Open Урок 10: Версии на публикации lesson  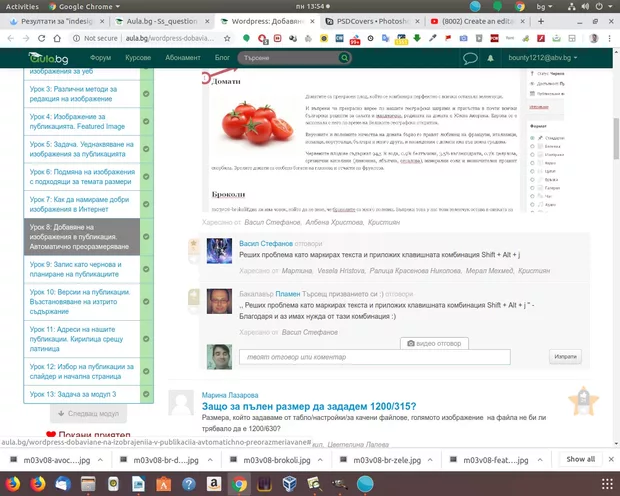[82, 301]
